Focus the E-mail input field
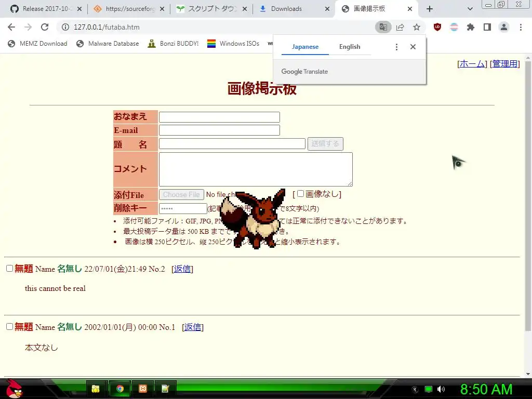Viewport: 532px width, 399px height. (220, 130)
